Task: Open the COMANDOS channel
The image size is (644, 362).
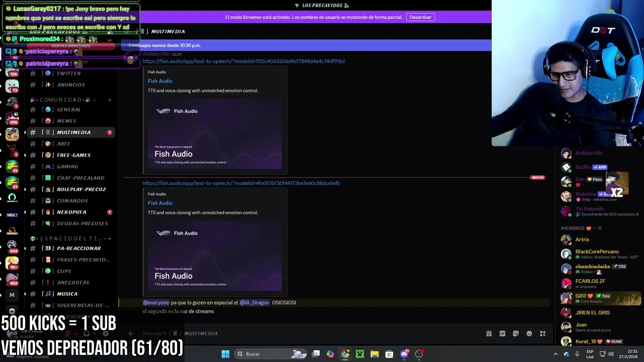Action: point(70,201)
